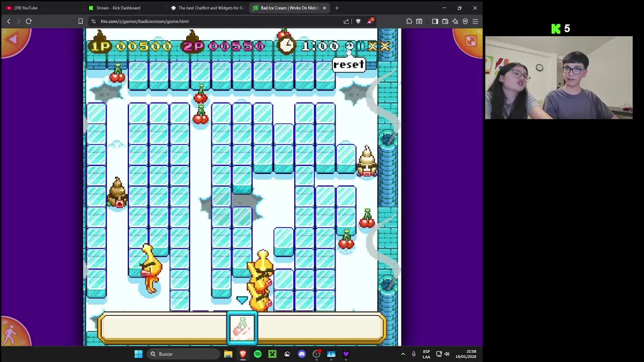Open Brave Wallet
The image size is (644, 362).
(x=445, y=21)
